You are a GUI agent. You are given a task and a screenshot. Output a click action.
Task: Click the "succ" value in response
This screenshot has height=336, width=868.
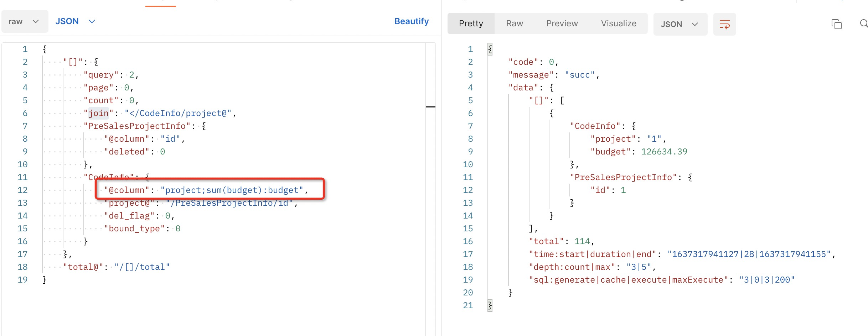point(580,75)
